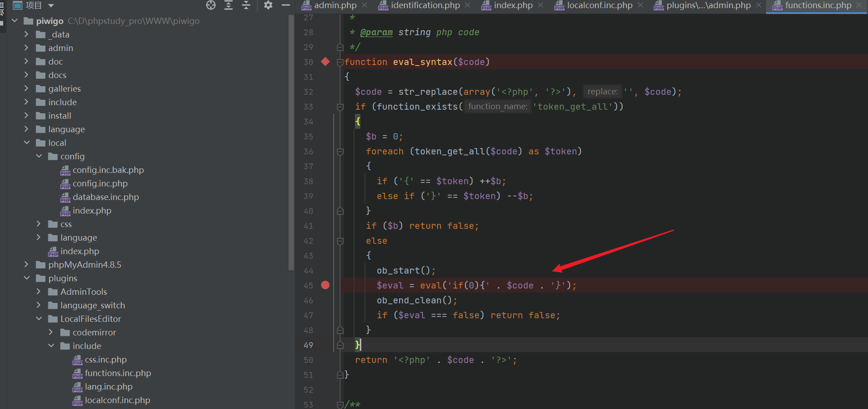Fold the eval_syntax function at line 30

[x=341, y=62]
